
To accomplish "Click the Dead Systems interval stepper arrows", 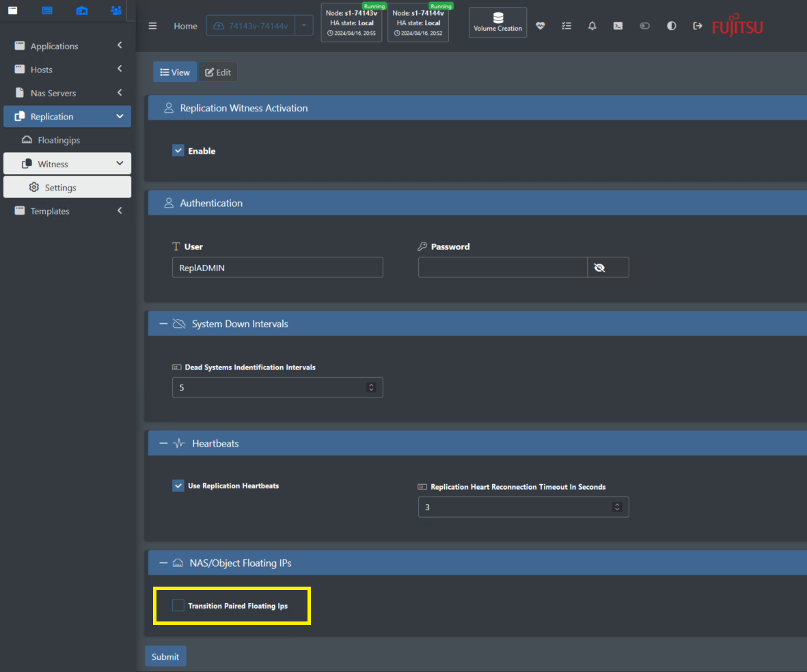I will [x=371, y=387].
